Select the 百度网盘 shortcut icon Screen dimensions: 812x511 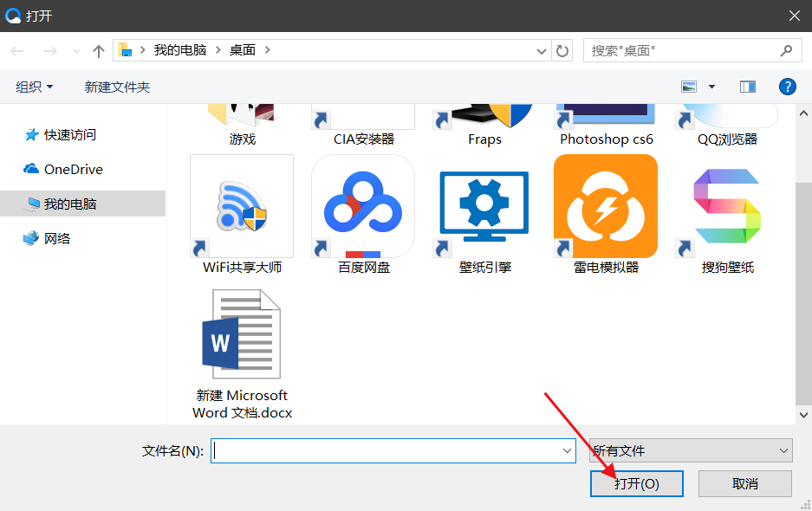tap(363, 206)
